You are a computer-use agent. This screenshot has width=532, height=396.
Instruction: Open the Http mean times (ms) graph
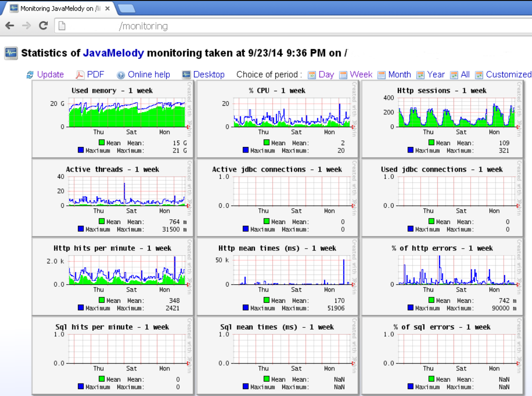coord(277,277)
